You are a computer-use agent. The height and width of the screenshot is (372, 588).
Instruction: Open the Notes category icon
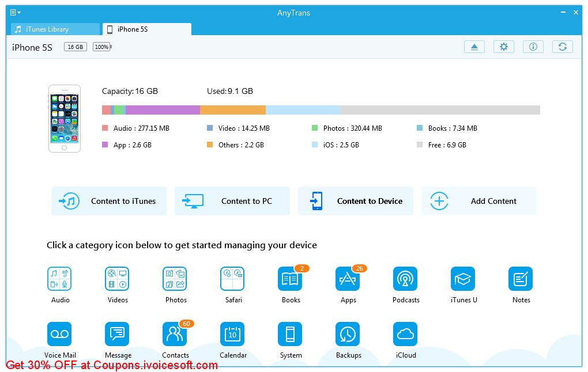[x=521, y=279]
